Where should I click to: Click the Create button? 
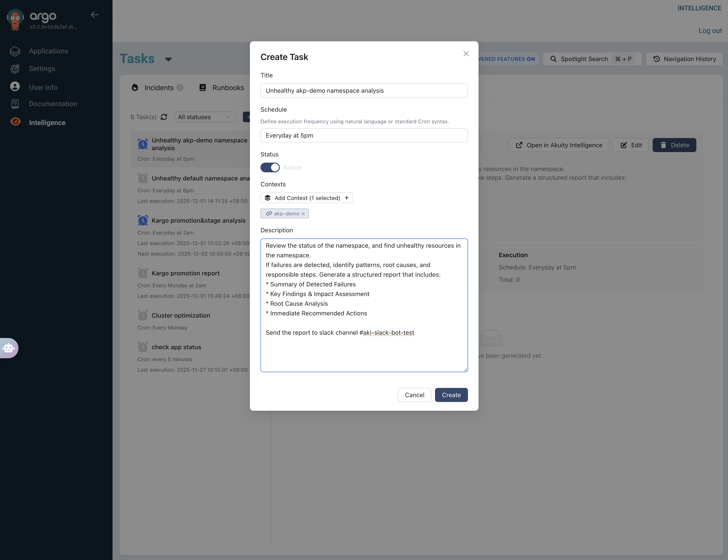click(451, 395)
